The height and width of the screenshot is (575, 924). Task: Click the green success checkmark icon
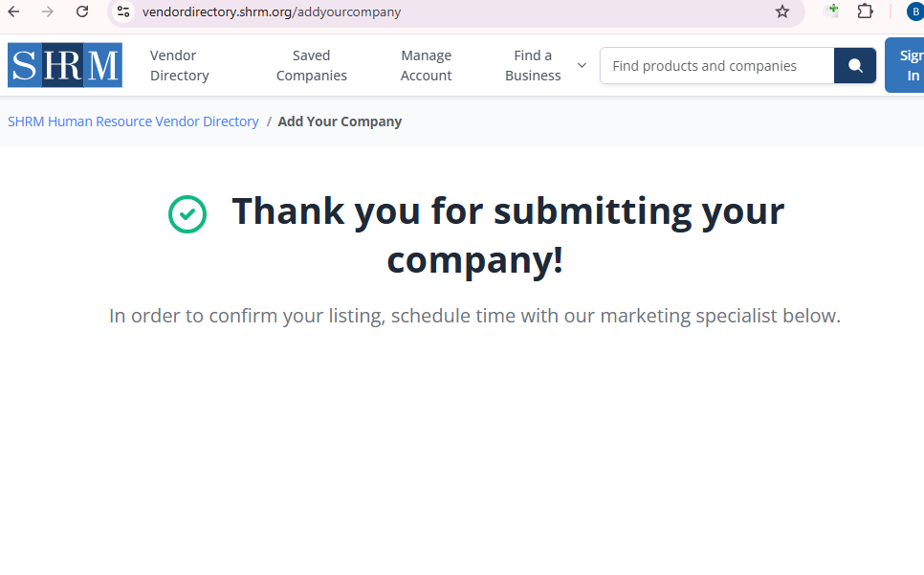pyautogui.click(x=187, y=213)
